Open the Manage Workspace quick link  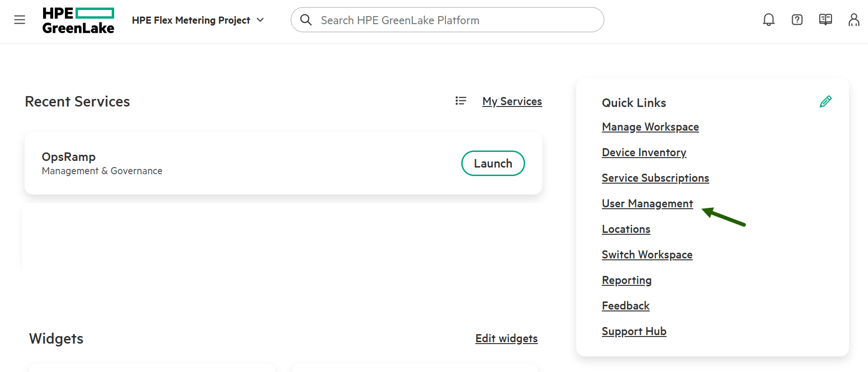click(650, 127)
